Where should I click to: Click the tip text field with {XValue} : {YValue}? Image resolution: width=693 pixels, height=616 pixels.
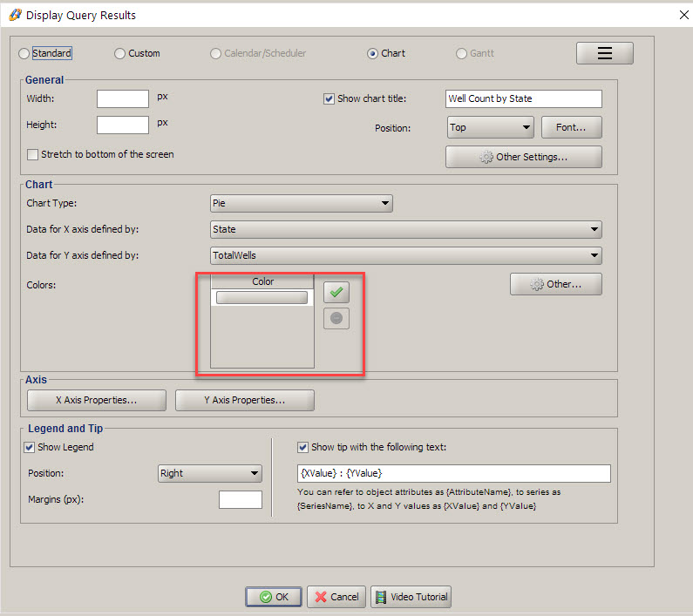click(x=454, y=473)
